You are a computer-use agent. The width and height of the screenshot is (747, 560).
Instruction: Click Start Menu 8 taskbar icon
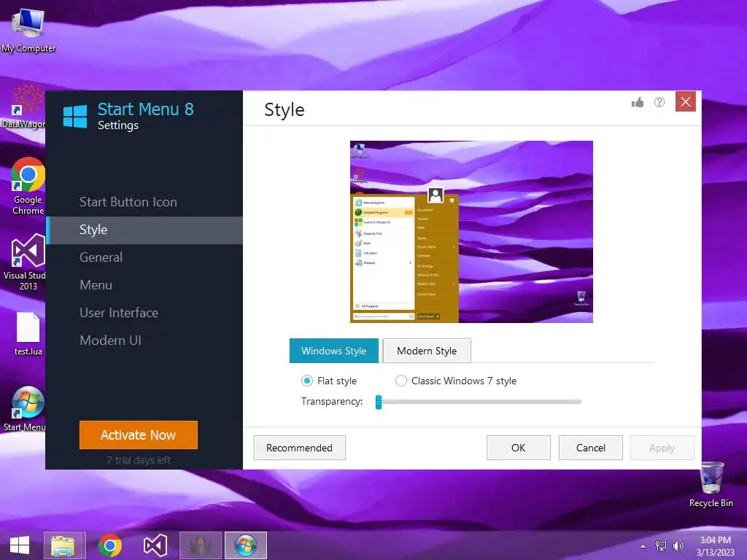coord(245,545)
